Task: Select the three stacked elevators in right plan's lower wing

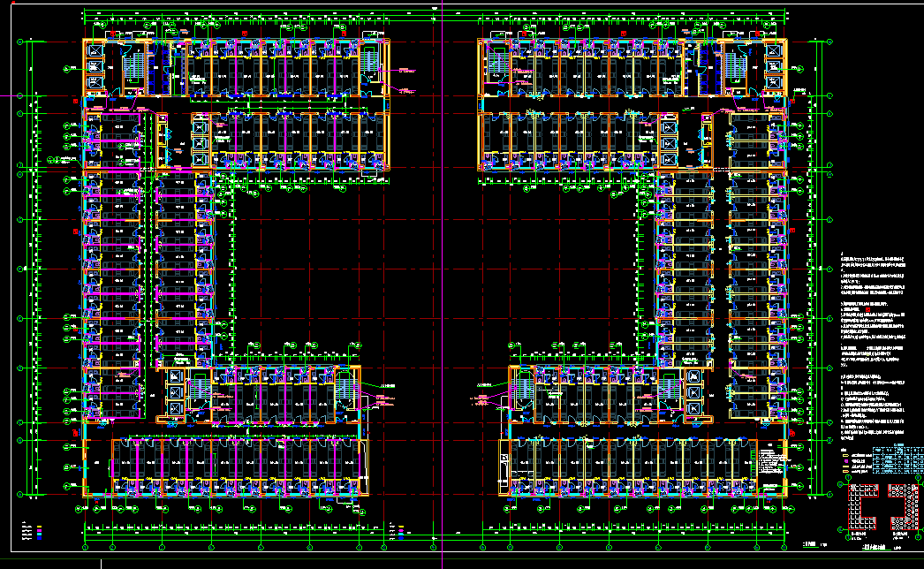Action: [x=693, y=391]
